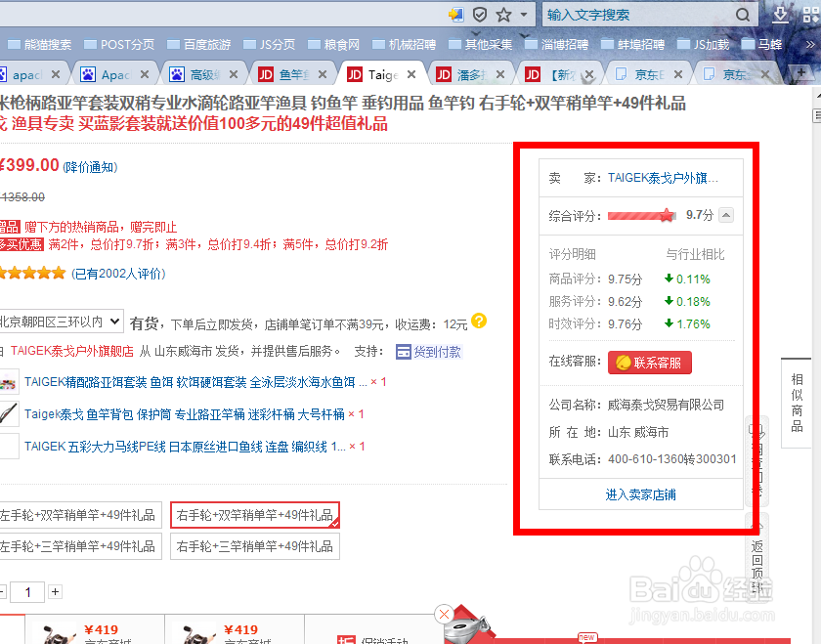Open the 北京朝阳区三环以内 delivery area dropdown
The width and height of the screenshot is (821, 644).
(x=61, y=322)
